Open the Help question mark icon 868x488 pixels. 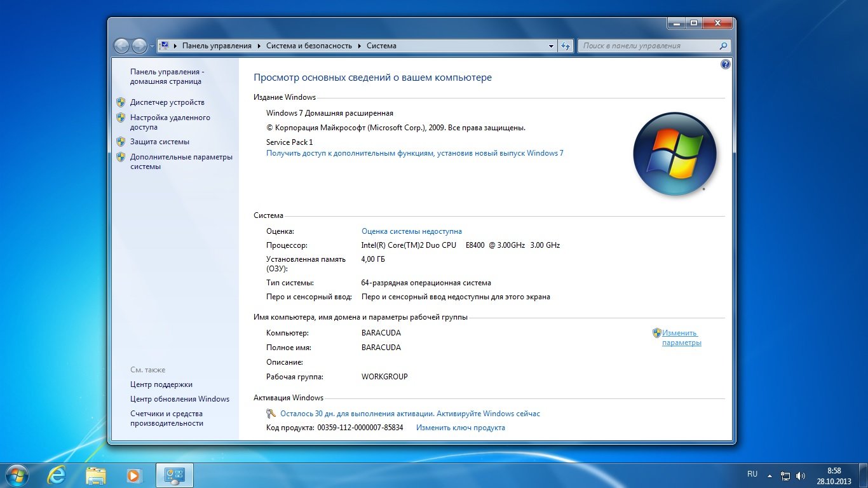coord(726,64)
